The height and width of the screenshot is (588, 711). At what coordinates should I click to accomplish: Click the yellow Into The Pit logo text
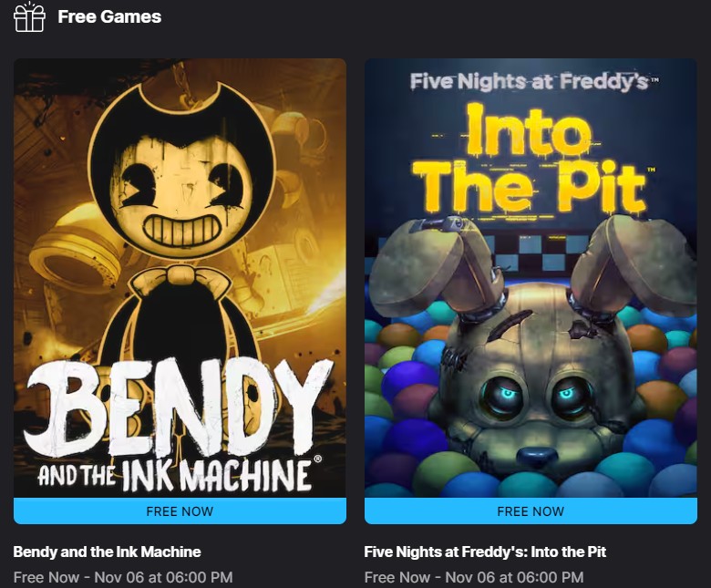531,159
